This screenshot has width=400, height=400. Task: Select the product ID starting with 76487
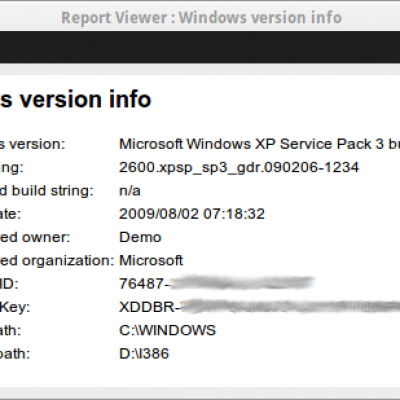coord(217,284)
